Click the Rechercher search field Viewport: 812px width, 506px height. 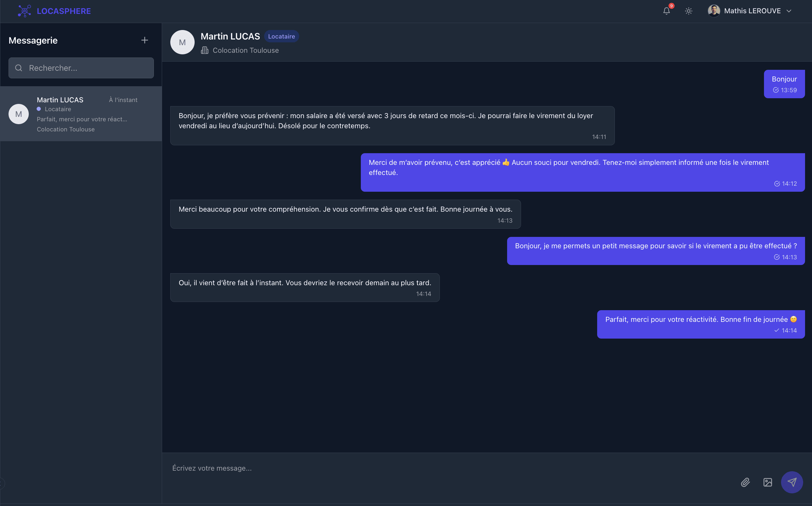click(x=87, y=68)
